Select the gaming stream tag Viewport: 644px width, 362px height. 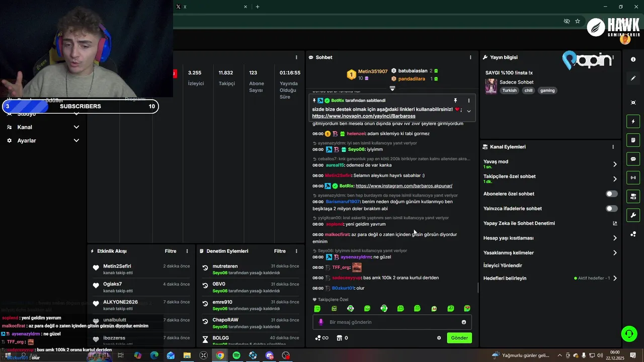[x=547, y=90]
